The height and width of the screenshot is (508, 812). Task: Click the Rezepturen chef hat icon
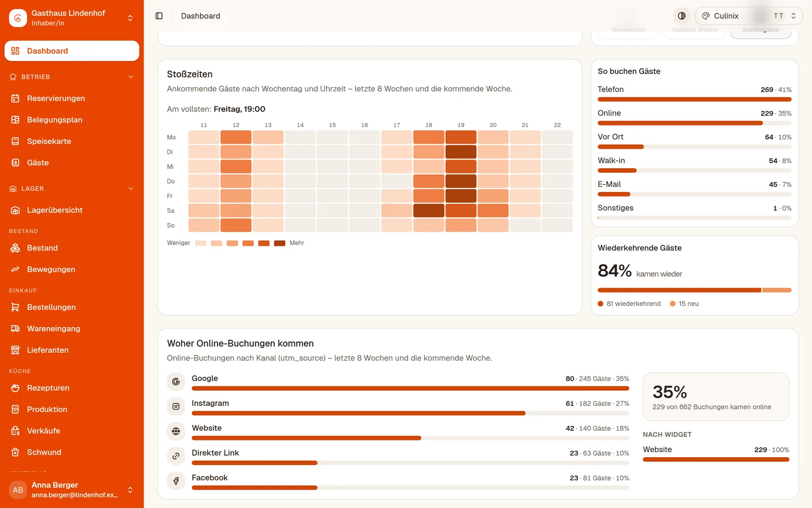15,388
